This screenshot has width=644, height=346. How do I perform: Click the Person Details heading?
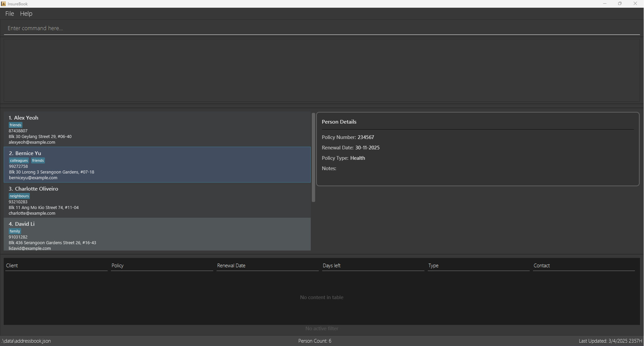click(339, 122)
